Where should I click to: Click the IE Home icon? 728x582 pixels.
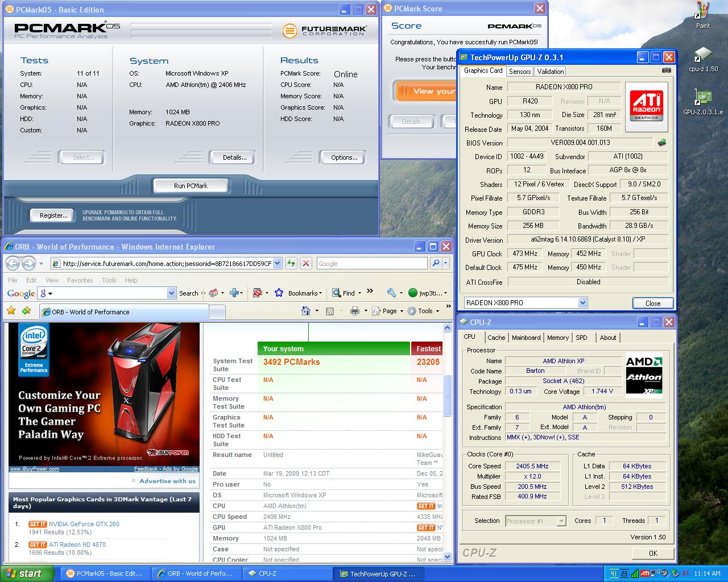pyautogui.click(x=306, y=311)
